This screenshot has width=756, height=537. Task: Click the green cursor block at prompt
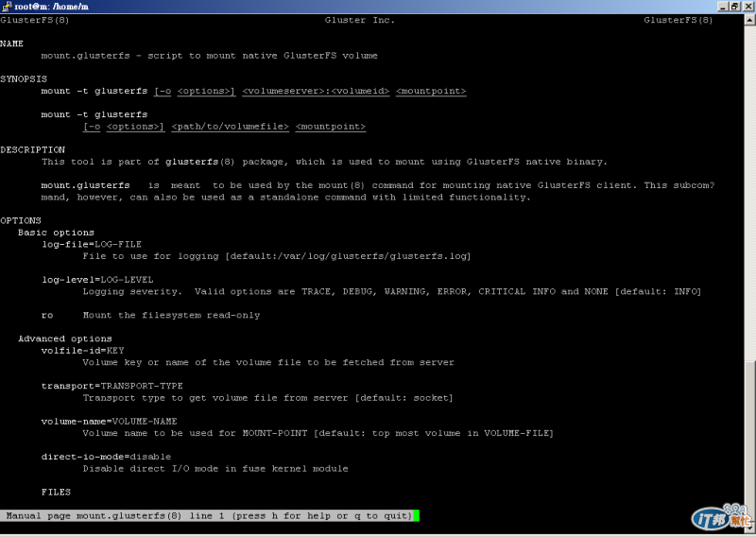point(416,516)
